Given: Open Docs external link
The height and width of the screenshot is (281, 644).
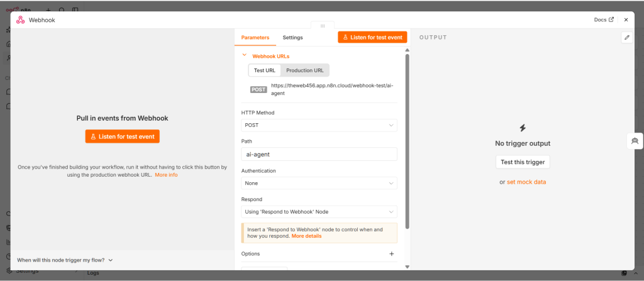Looking at the screenshot, I should (x=604, y=19).
